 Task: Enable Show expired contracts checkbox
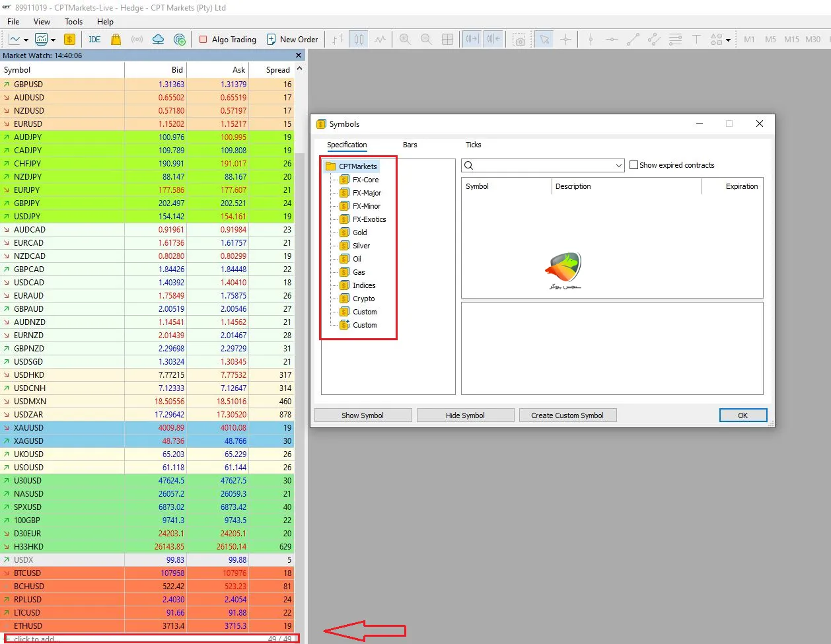pyautogui.click(x=634, y=165)
